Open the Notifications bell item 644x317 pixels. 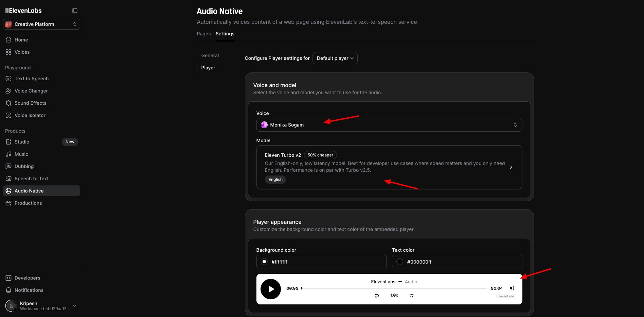29,290
